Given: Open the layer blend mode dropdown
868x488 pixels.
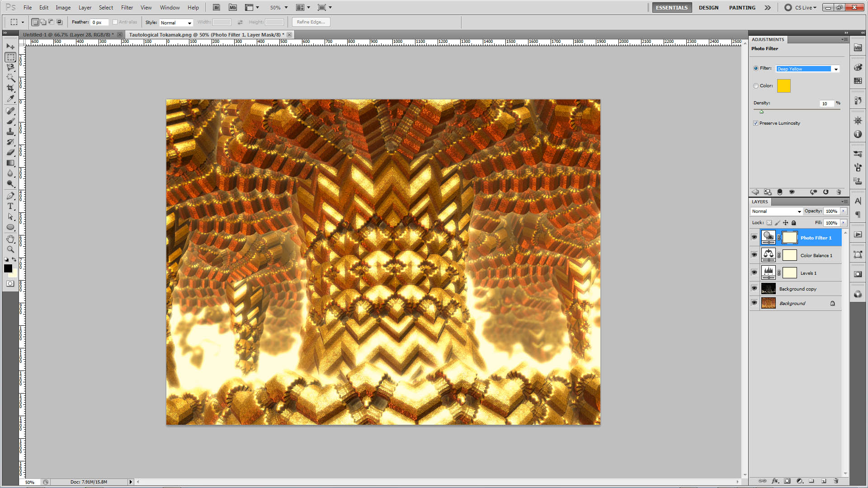Looking at the screenshot, I should pos(776,211).
